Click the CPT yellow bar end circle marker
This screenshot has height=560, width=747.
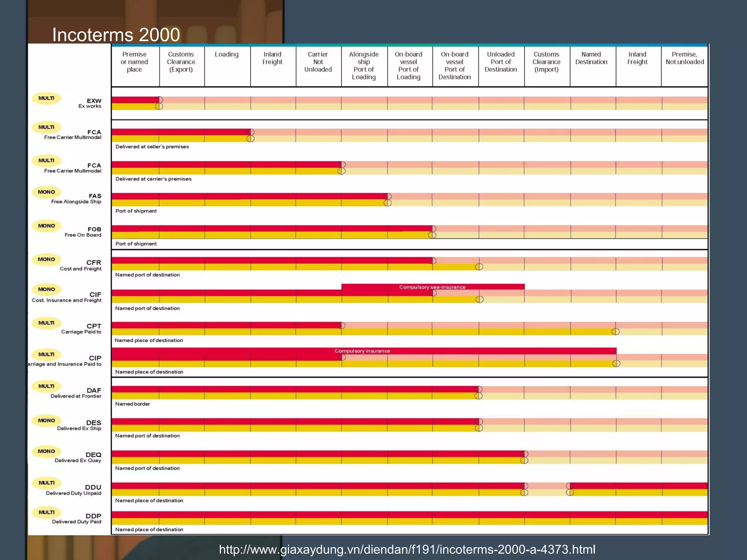(615, 331)
